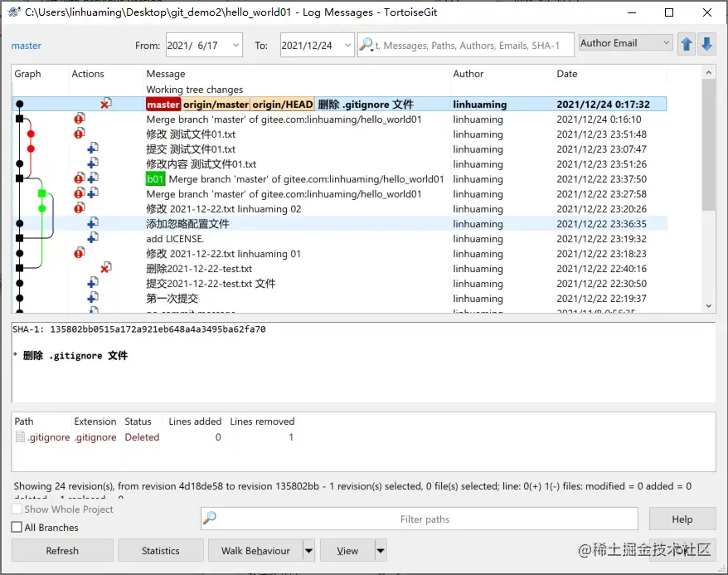Select the add LICENSE. commit message
This screenshot has width=728, height=575.
point(175,239)
